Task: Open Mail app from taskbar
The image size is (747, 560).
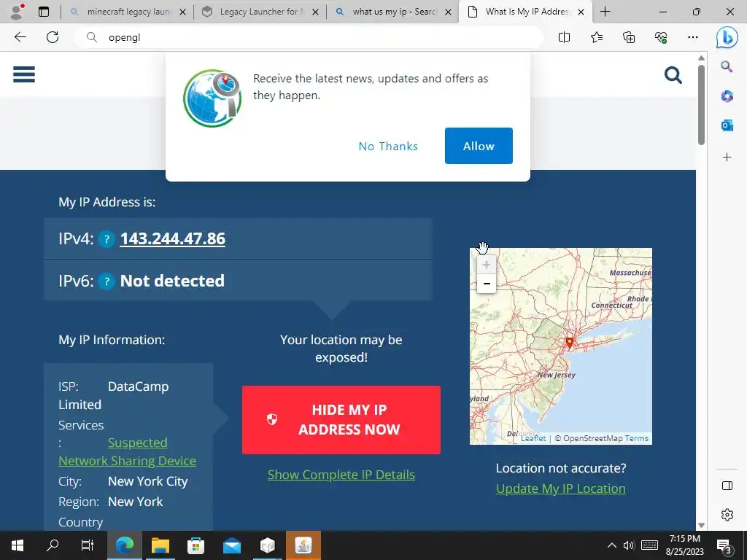Action: [232, 545]
